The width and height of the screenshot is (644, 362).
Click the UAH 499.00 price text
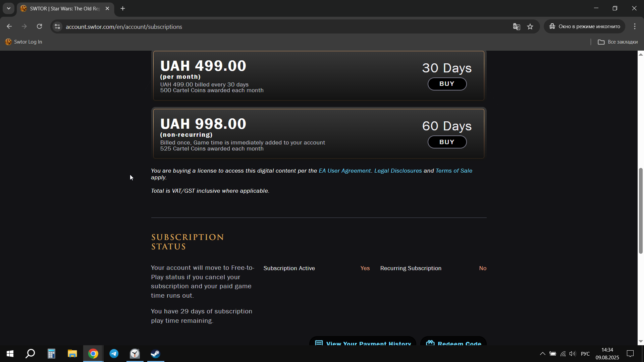coord(203,66)
